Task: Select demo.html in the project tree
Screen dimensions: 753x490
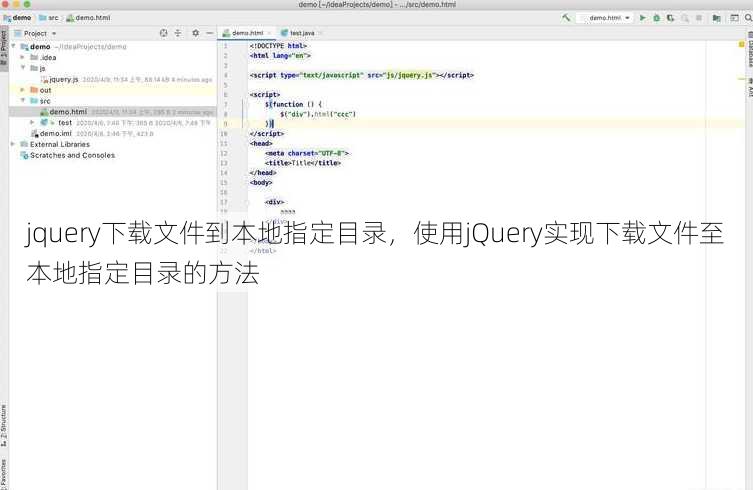Action: tap(68, 111)
